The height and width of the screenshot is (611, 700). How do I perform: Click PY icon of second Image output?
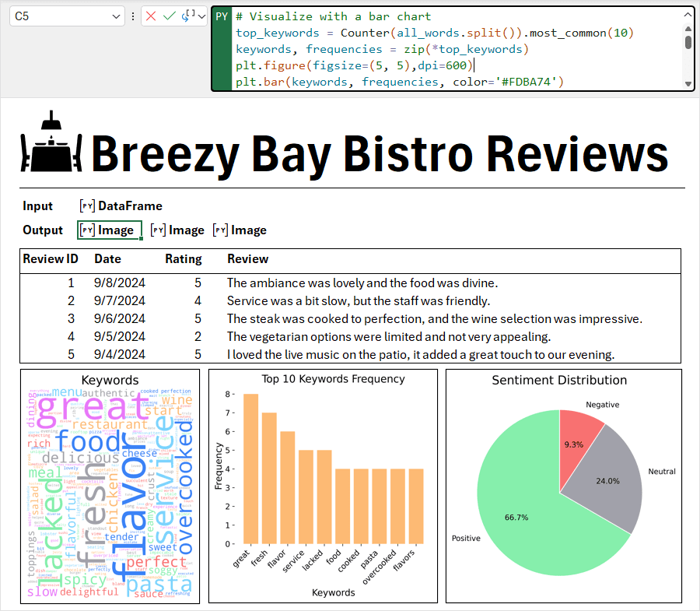pos(158,230)
